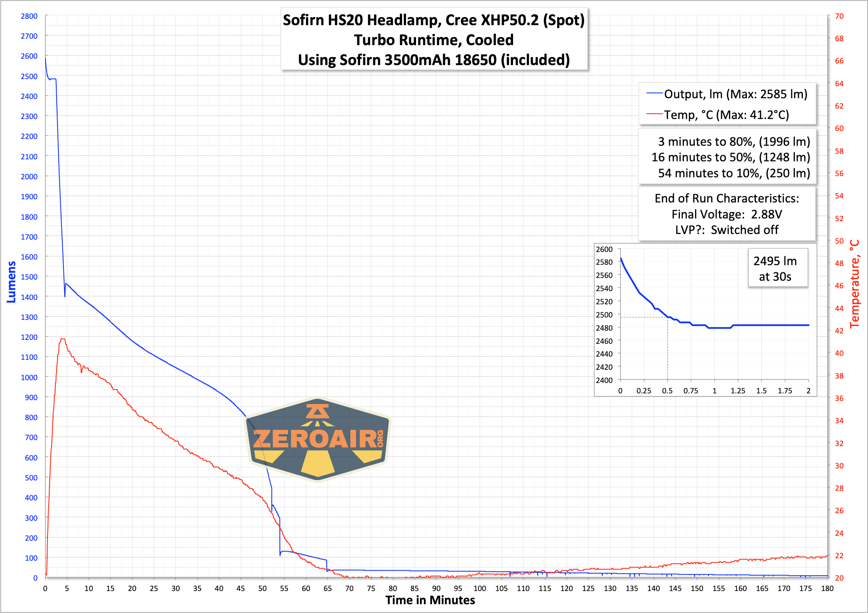This screenshot has width=868, height=613.
Task: Click the 22 label on the temperature axis
Action: 839,555
